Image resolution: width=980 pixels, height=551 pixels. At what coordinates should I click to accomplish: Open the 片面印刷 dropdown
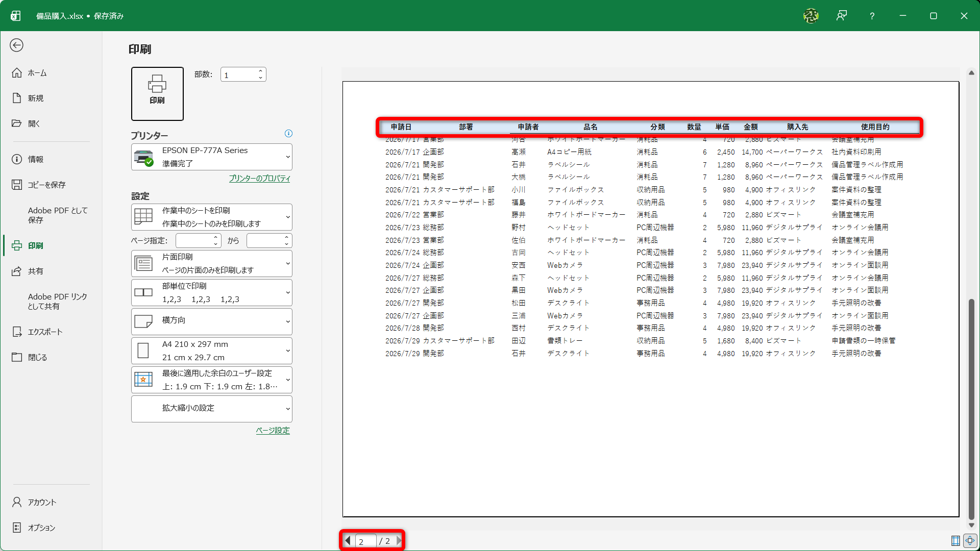[212, 263]
